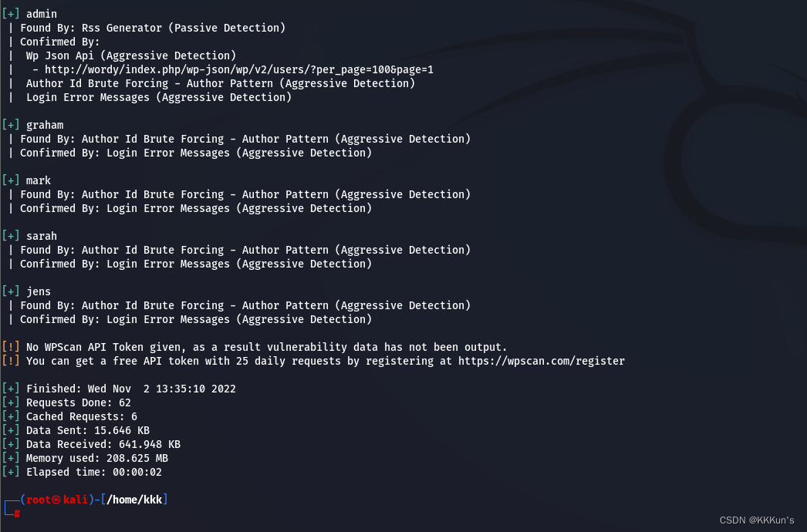Select the username sarah
This screenshot has height=532, width=807.
(x=42, y=236)
